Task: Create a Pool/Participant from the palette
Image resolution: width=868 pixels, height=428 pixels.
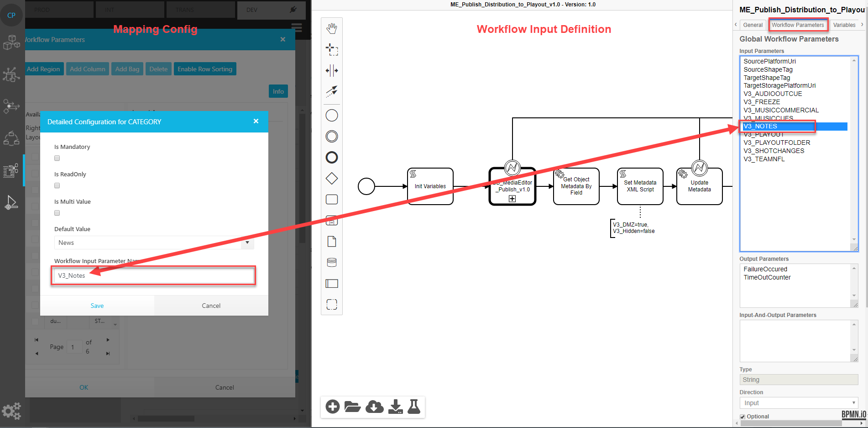Action: coord(332,283)
